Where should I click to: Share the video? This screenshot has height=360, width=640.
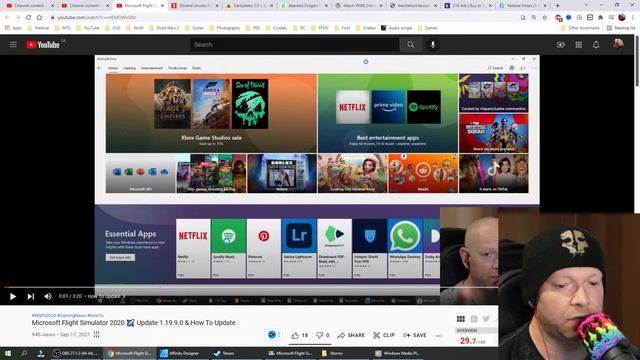coord(351,335)
